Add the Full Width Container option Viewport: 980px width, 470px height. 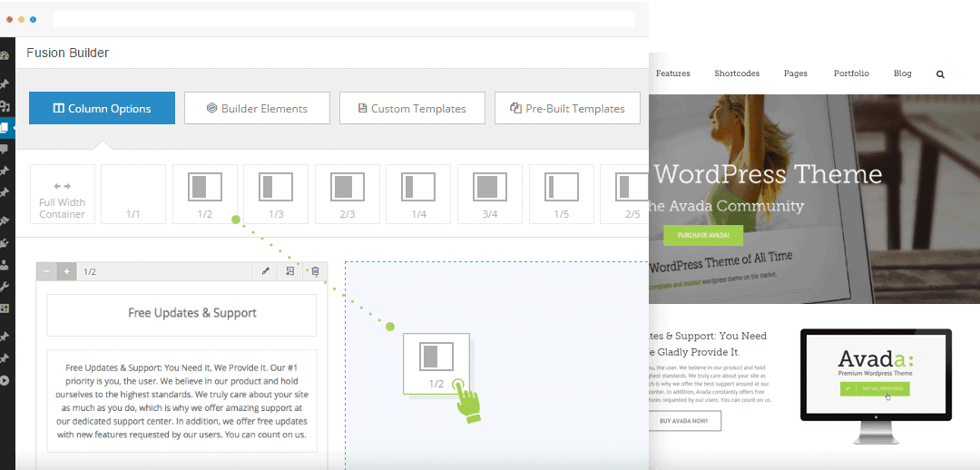coord(63,194)
